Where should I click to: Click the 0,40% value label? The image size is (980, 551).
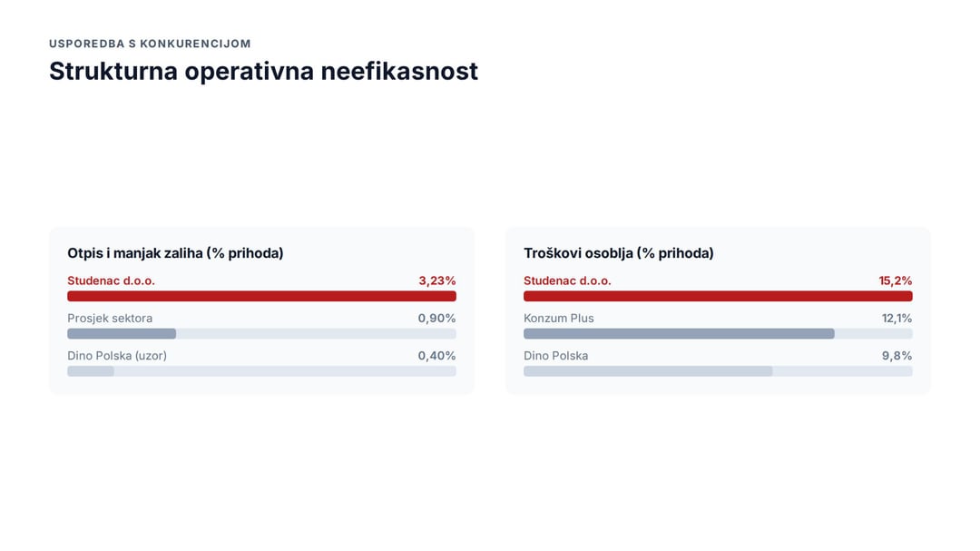pyautogui.click(x=436, y=356)
